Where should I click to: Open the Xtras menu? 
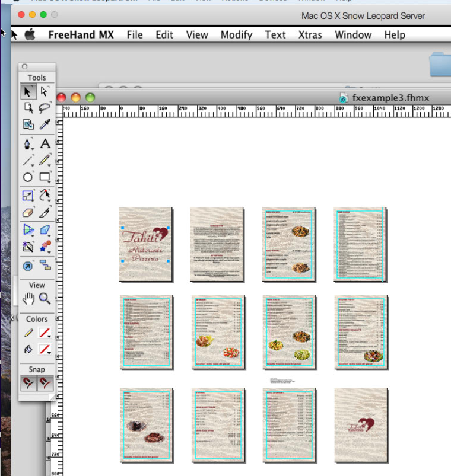click(310, 35)
